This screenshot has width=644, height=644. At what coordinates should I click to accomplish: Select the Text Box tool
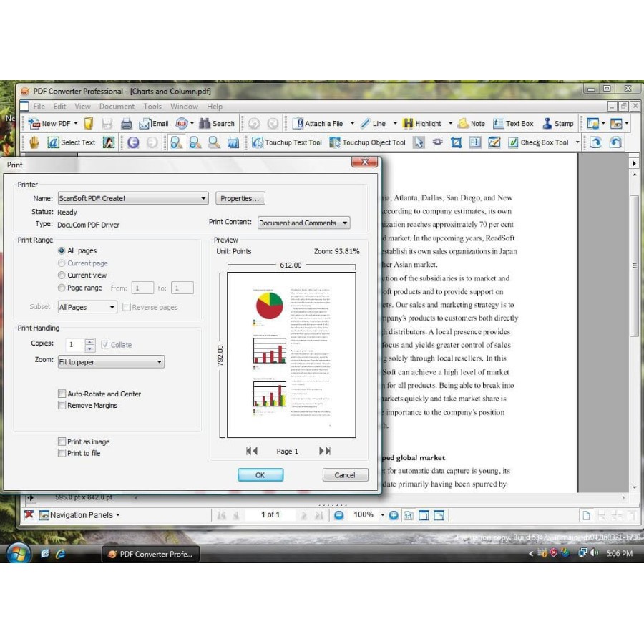click(513, 123)
